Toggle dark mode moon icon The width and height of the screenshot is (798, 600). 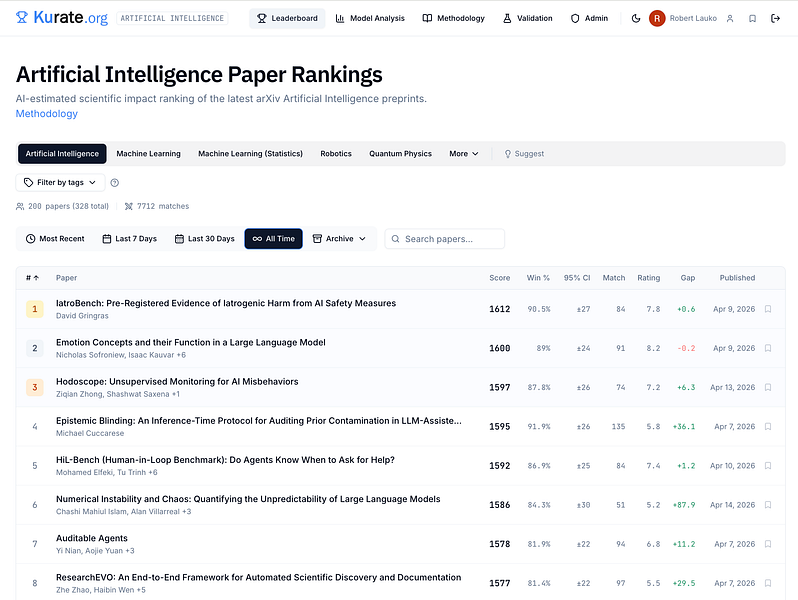(x=636, y=18)
